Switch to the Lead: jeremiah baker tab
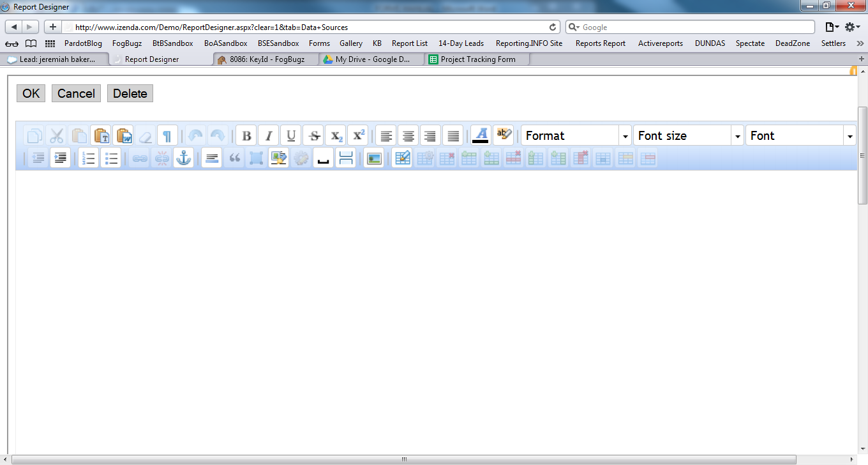This screenshot has height=465, width=868. (x=56, y=59)
